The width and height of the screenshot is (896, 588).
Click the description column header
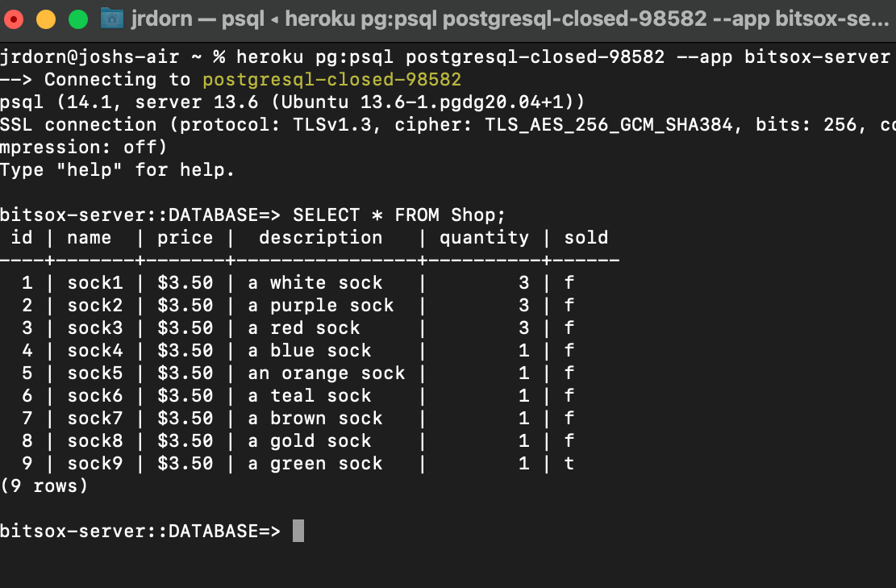[320, 238]
